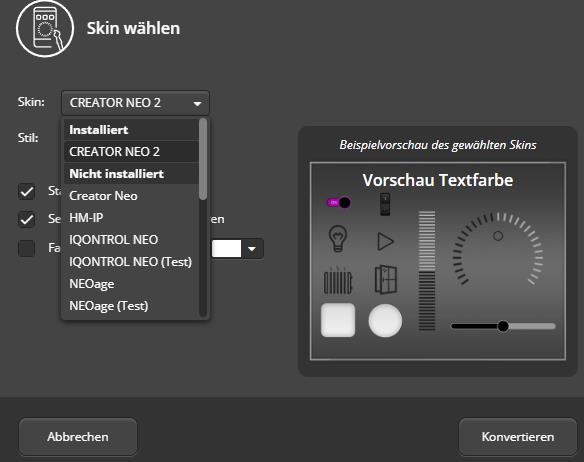Click the Konvertieren button
Image resolution: width=584 pixels, height=462 pixels.
(x=518, y=437)
